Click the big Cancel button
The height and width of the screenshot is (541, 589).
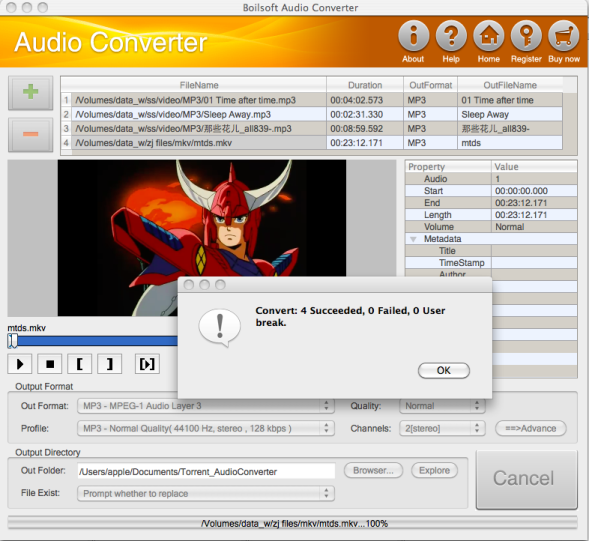(x=527, y=479)
